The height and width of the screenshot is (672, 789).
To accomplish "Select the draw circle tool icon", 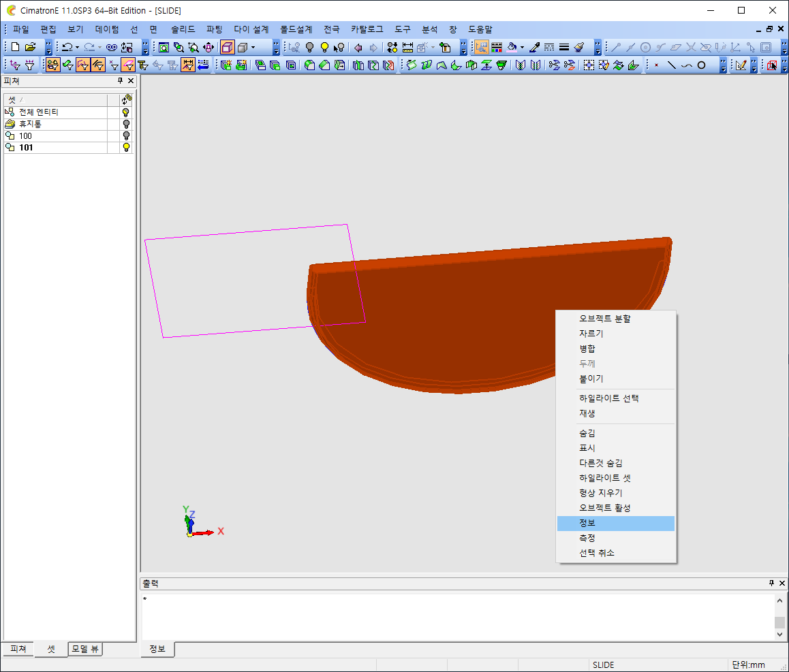I will point(701,65).
